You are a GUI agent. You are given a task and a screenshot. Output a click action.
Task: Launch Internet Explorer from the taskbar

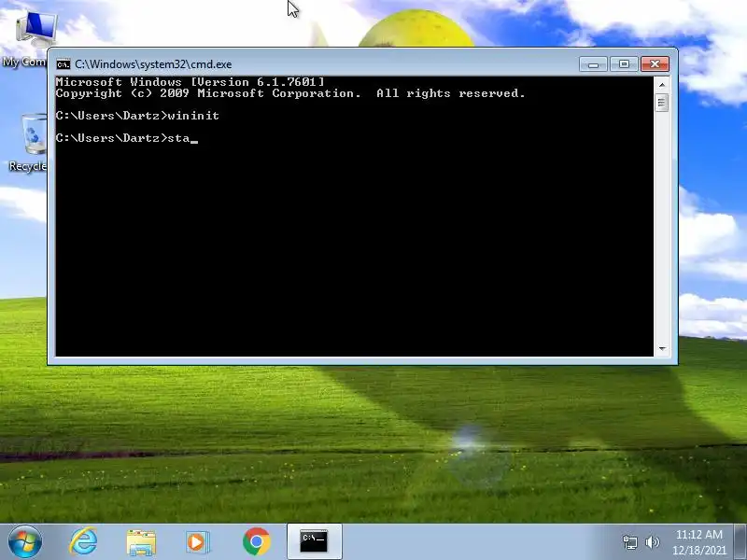(x=83, y=542)
